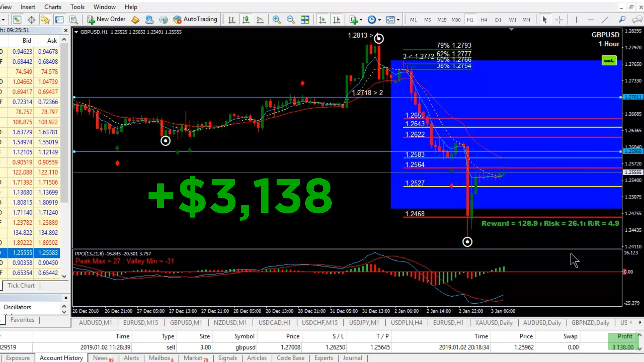This screenshot has height=362, width=644.
Task: Open the MetaEditor book icon
Action: click(x=135, y=20)
